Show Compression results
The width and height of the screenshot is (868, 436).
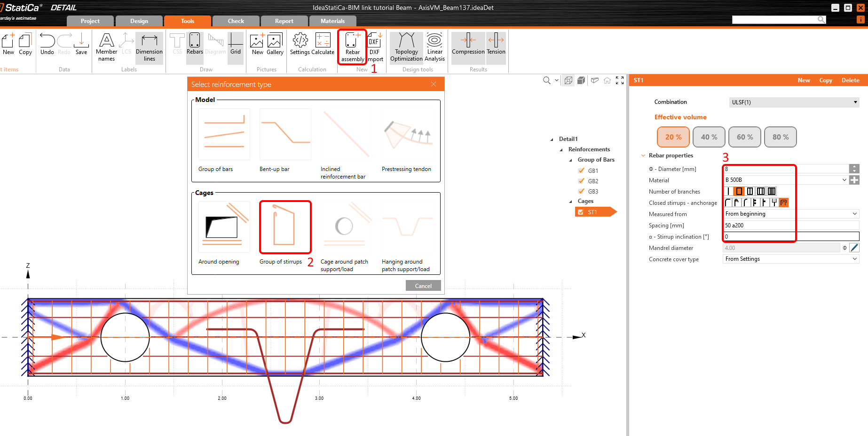click(468, 47)
